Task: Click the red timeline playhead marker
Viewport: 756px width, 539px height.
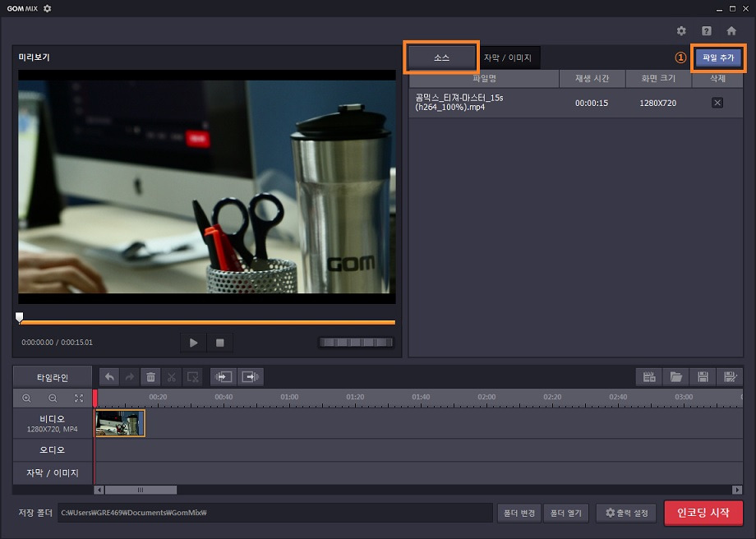Action: click(95, 398)
